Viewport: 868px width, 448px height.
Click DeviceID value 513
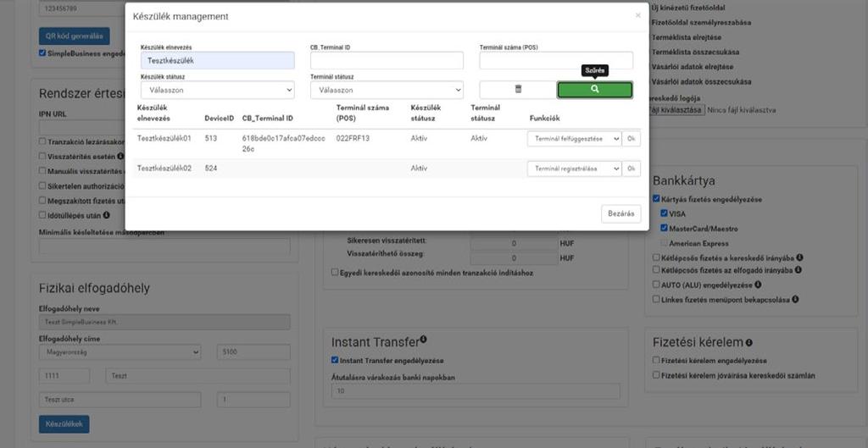210,138
